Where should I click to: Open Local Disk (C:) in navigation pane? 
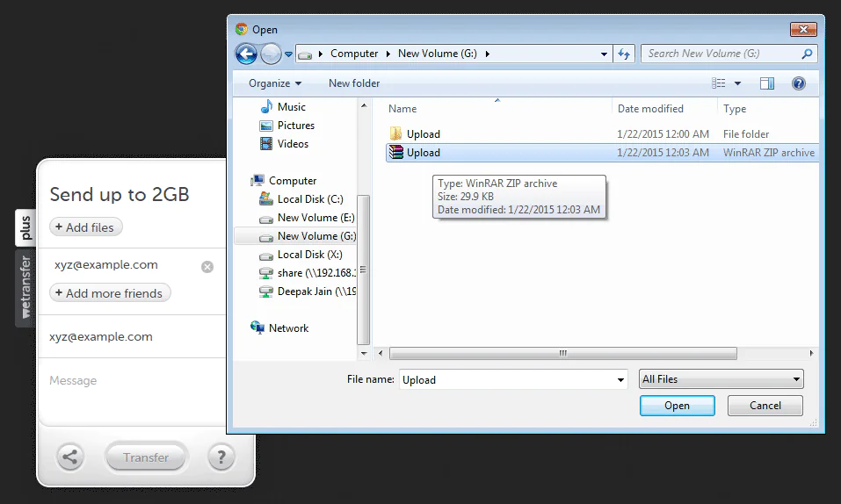pos(310,199)
